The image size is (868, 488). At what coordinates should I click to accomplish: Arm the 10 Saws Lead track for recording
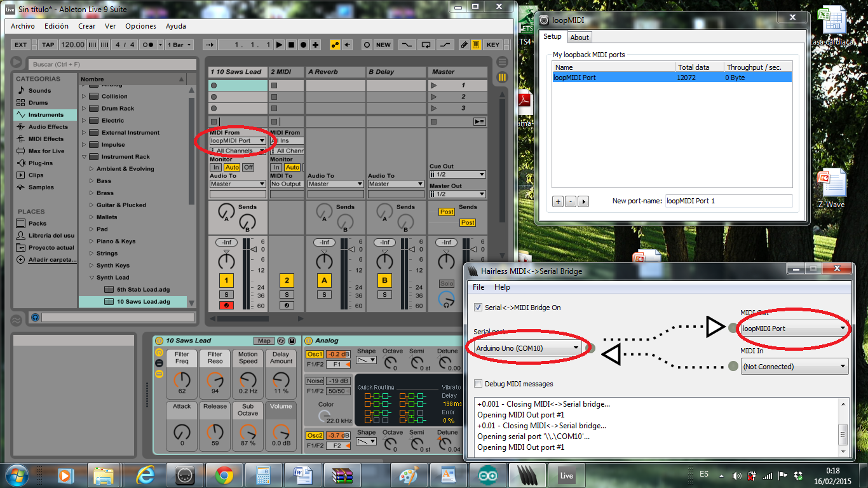(226, 306)
